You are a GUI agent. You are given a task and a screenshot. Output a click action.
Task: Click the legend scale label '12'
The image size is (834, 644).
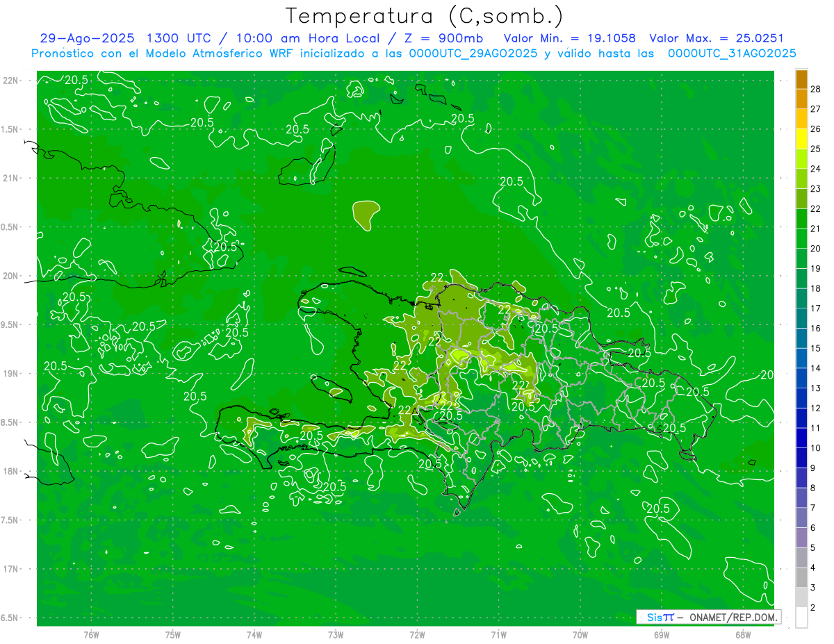[x=815, y=408]
